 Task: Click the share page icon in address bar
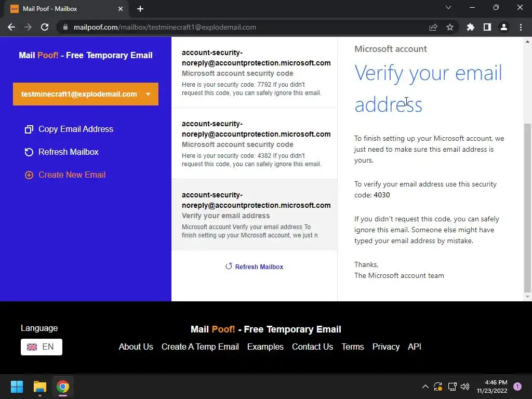(433, 27)
